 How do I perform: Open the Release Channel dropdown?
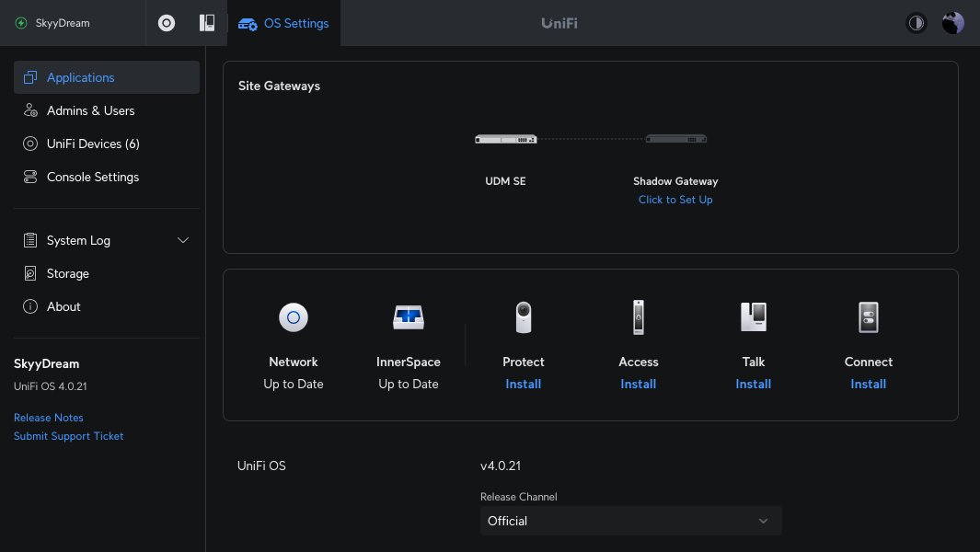pyautogui.click(x=630, y=521)
